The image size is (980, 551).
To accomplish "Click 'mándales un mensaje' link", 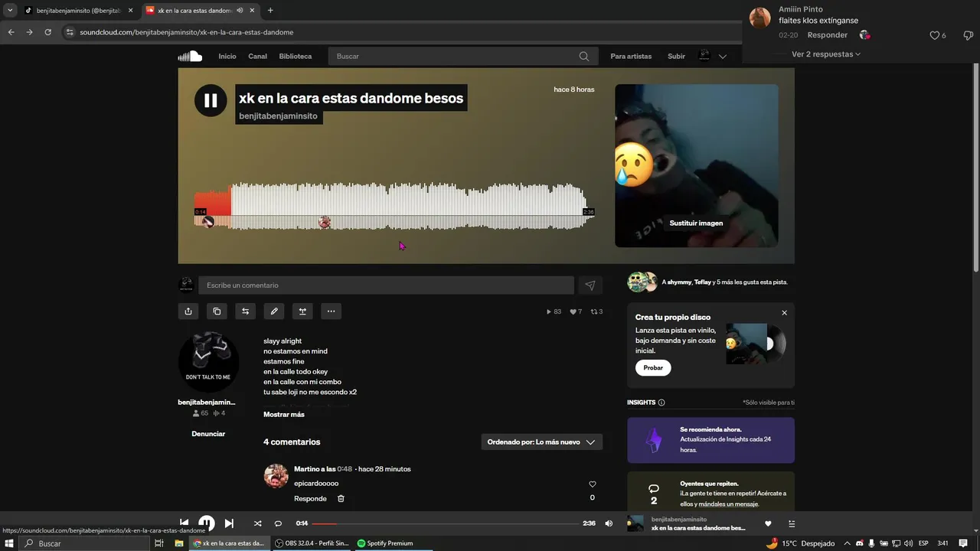I will [728, 504].
